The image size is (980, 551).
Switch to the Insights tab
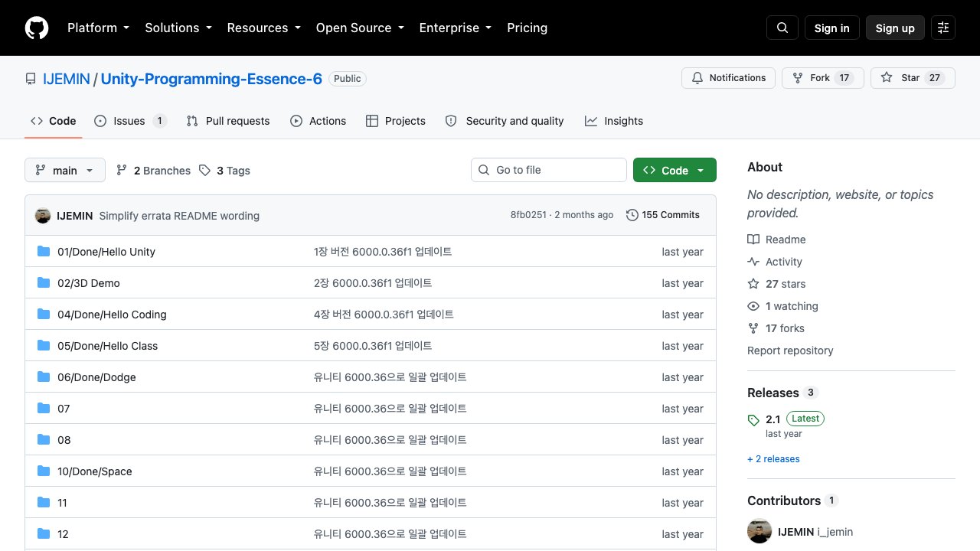[614, 121]
